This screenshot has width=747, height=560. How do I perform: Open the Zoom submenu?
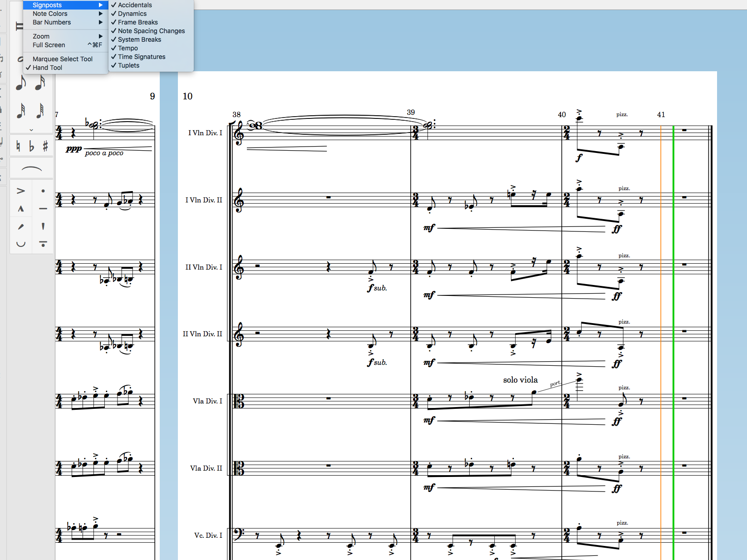[65, 36]
